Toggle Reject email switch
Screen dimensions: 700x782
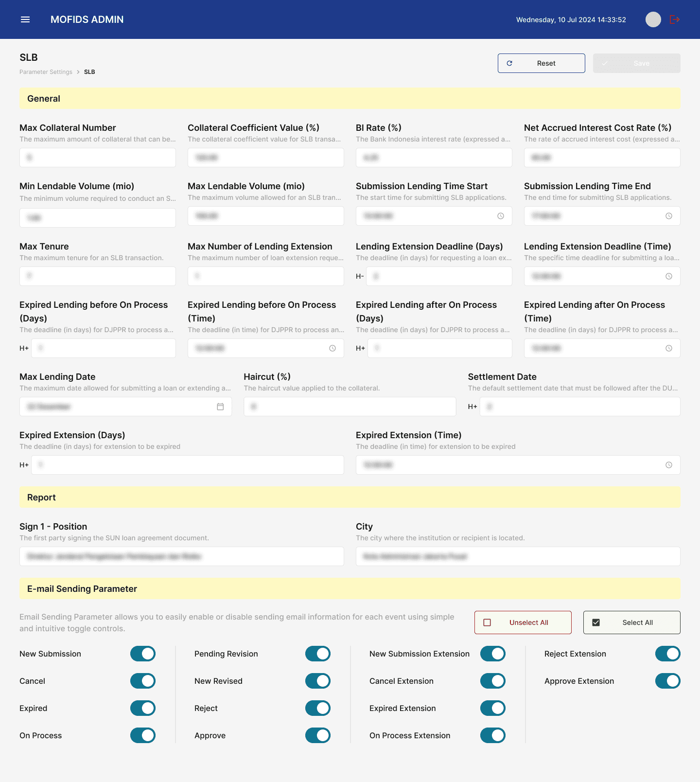coord(318,708)
